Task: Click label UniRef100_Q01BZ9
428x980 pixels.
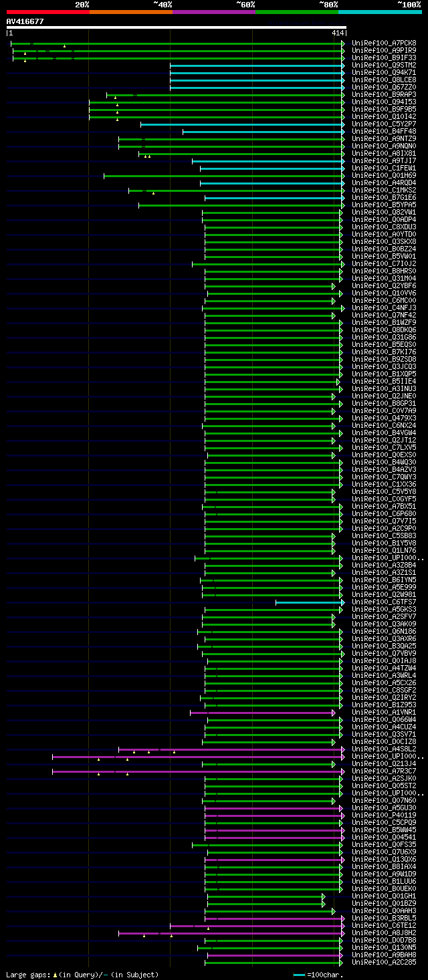Action: [384, 903]
